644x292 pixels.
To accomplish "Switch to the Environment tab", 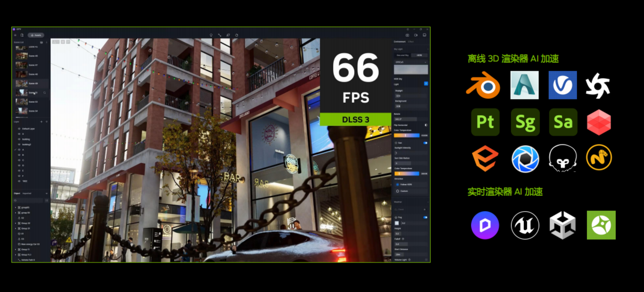I will click(400, 42).
